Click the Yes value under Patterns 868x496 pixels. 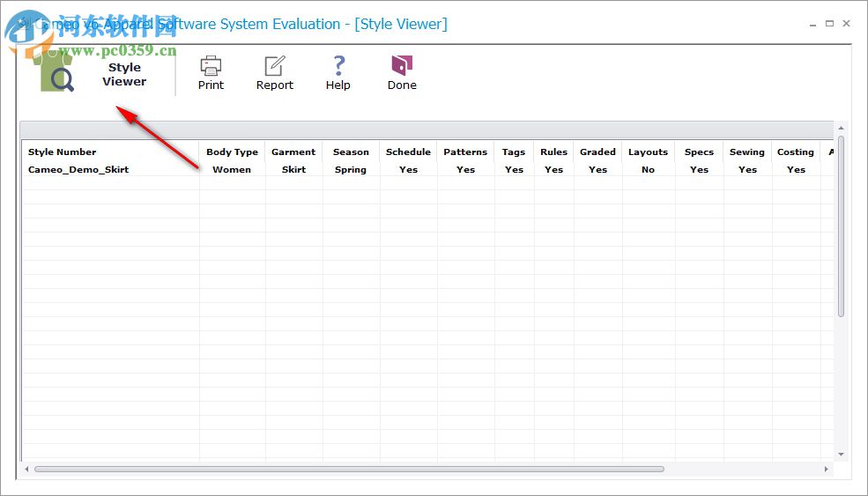pyautogui.click(x=465, y=169)
